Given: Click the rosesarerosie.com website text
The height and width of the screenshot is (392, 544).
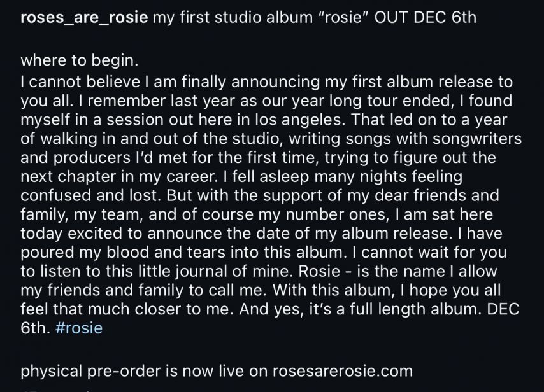Looking at the screenshot, I should tap(343, 371).
